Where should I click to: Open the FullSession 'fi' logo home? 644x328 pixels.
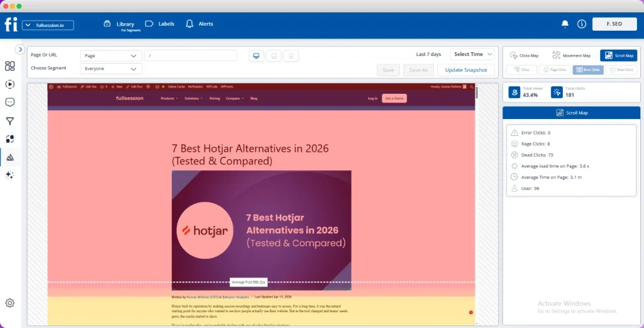click(11, 25)
